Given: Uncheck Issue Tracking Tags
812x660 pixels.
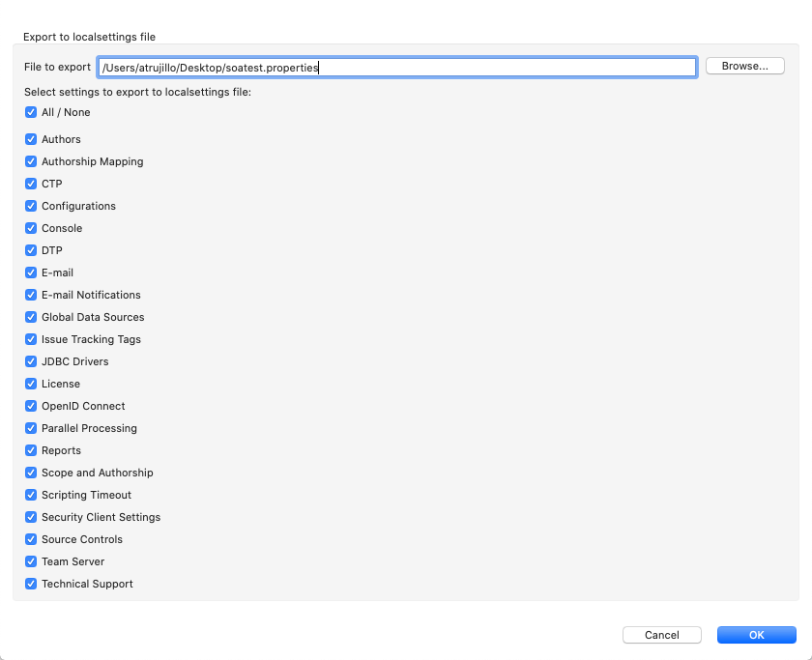Looking at the screenshot, I should coord(31,339).
